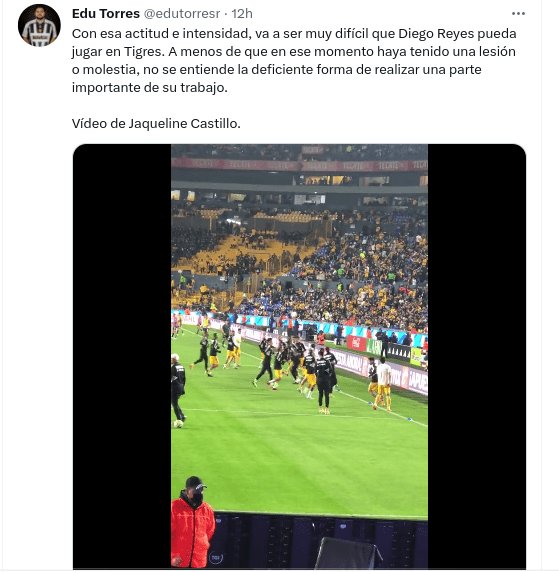Click the tweet text starting 'Con esa actitud'
Image resolution: width=559 pixels, height=572 pixels.
tap(294, 61)
